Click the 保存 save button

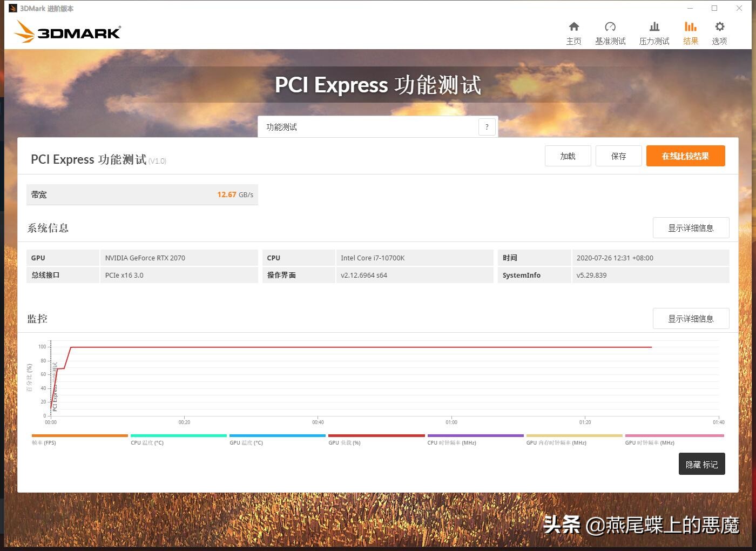pos(618,156)
